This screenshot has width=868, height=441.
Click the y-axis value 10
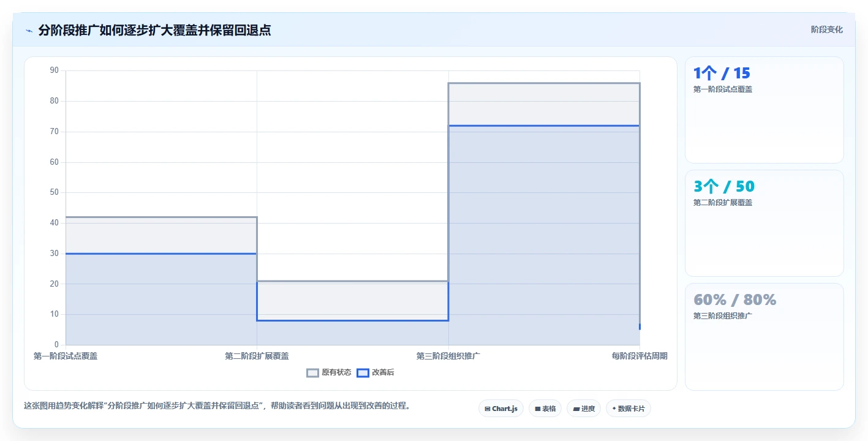coord(54,314)
